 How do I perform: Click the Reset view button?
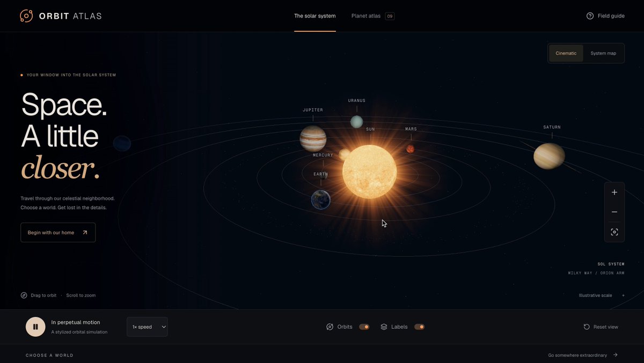[x=601, y=327]
